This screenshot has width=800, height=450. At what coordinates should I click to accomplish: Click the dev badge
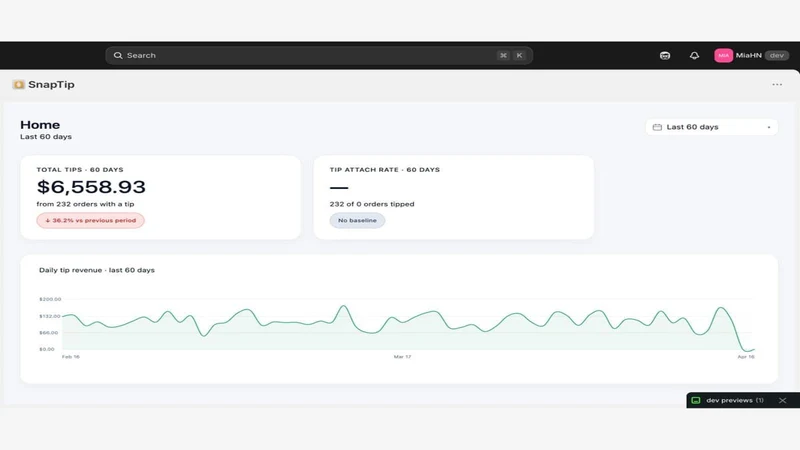point(777,55)
